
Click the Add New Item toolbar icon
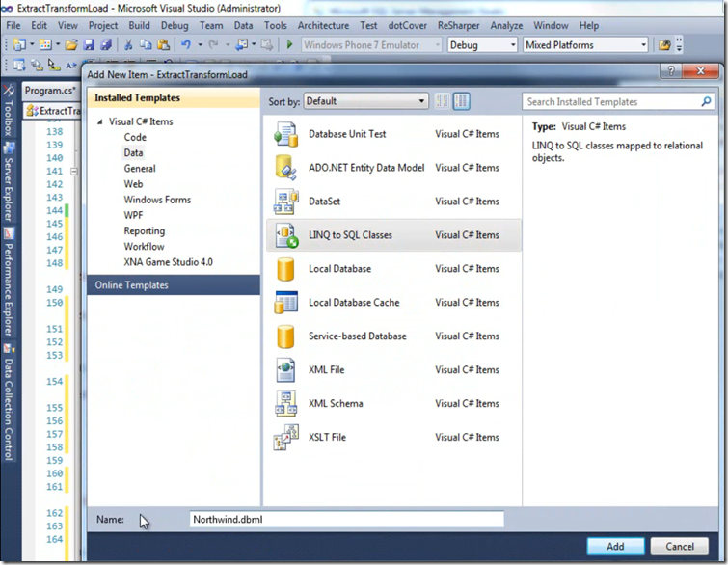(45, 45)
